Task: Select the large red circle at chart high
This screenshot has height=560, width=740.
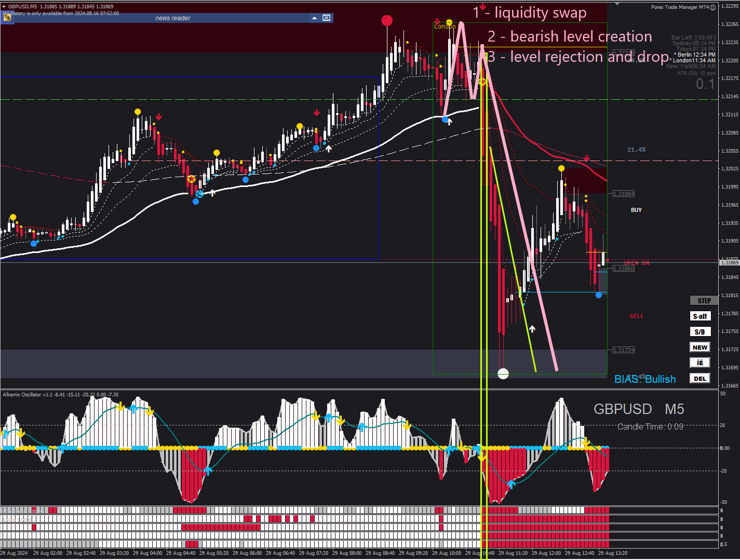Action: point(387,21)
